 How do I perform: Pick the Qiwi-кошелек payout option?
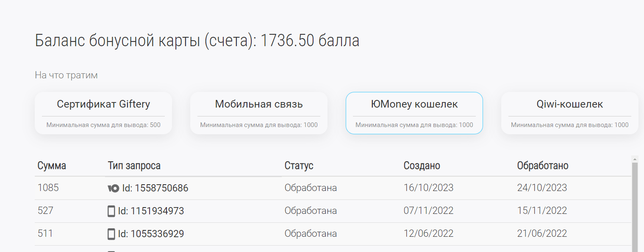coord(569,113)
